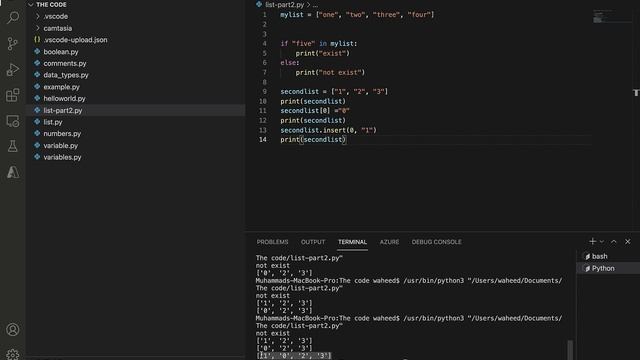The image size is (640, 360).
Task: Open data_types.py in the explorer
Action: click(x=136, y=75)
